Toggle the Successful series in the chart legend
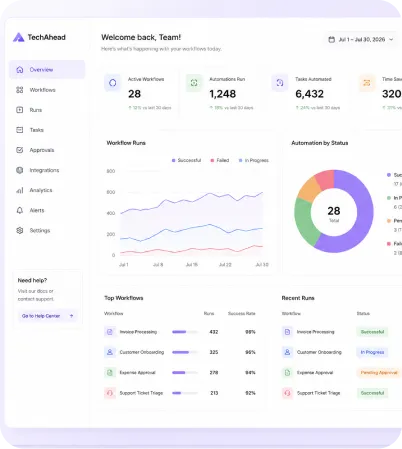Viewport: 402px width, 449px height. [186, 160]
